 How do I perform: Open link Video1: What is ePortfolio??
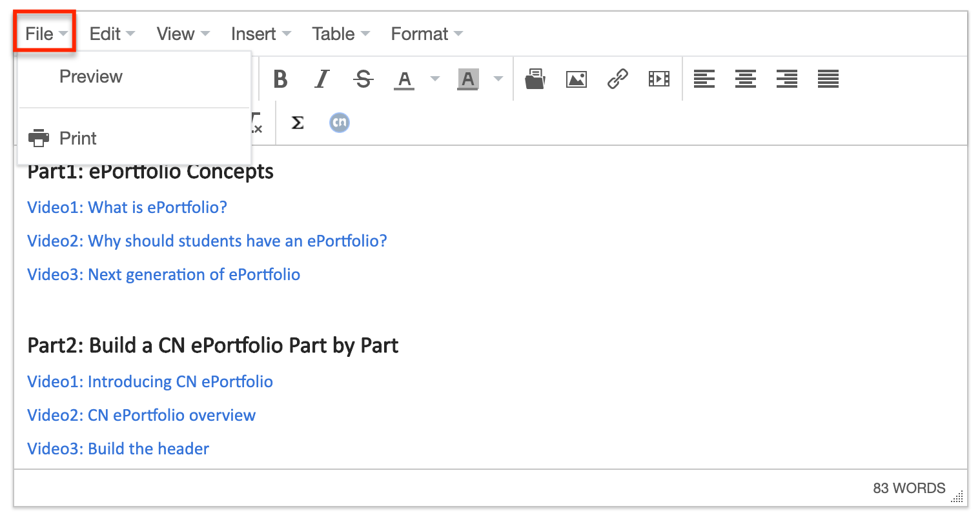[127, 207]
